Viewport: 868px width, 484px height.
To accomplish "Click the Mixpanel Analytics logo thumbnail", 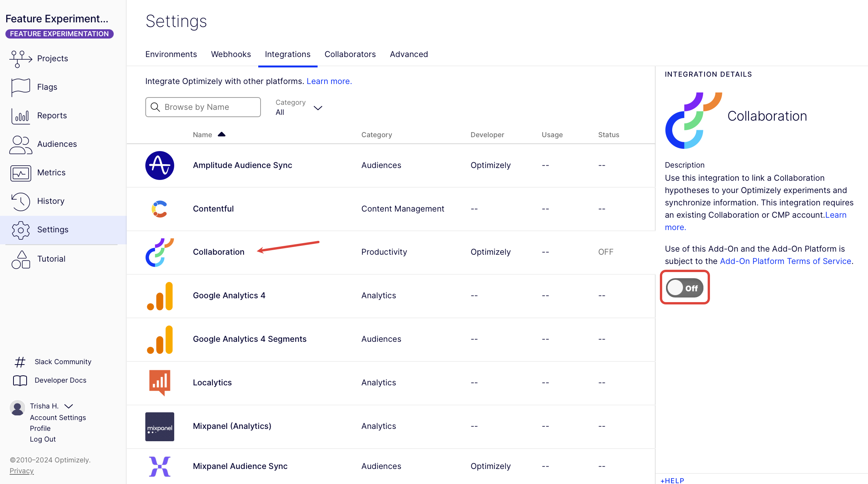I will tap(160, 426).
